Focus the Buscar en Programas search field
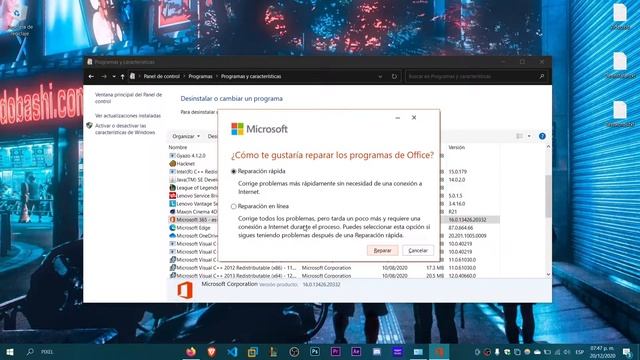640x360 pixels. click(471, 76)
